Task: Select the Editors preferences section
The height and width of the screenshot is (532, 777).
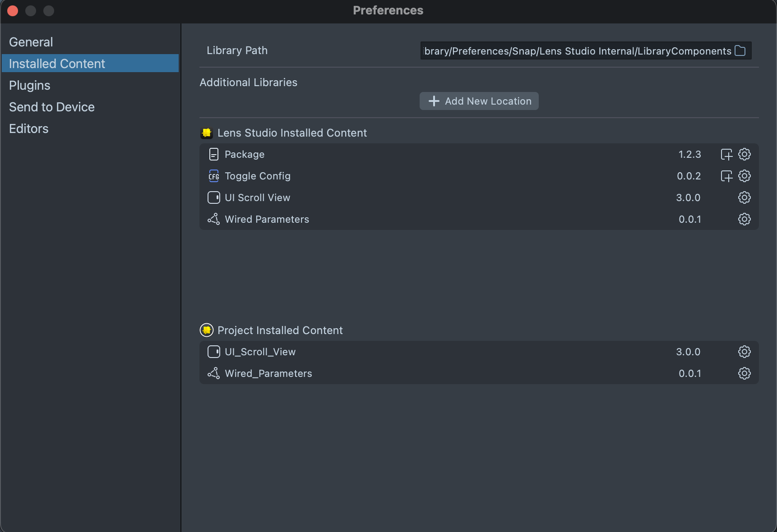Action: tap(29, 128)
